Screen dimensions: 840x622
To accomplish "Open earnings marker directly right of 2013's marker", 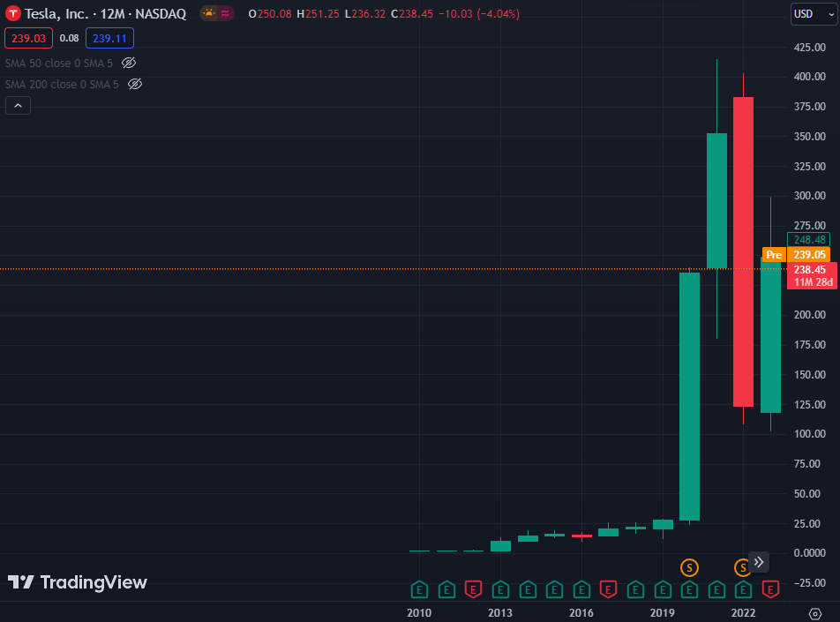I will pos(528,590).
